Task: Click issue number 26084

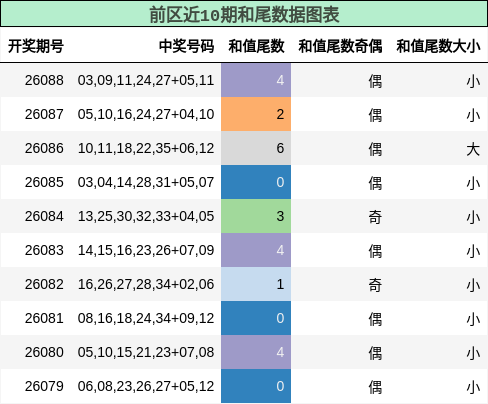Action: pyautogui.click(x=44, y=216)
